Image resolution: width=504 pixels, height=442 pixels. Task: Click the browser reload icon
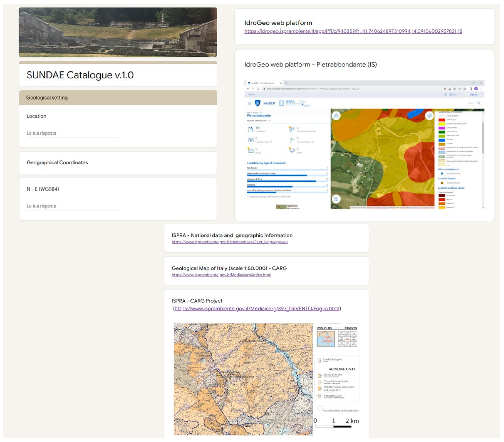258,89
